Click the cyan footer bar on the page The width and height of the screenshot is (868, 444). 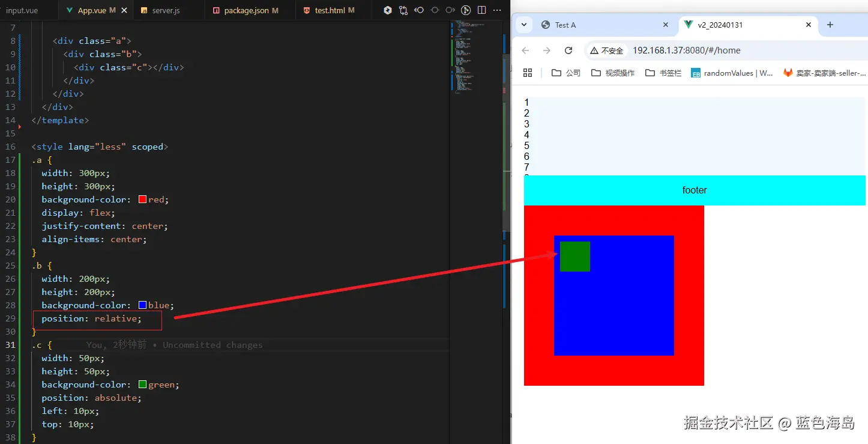(x=695, y=190)
